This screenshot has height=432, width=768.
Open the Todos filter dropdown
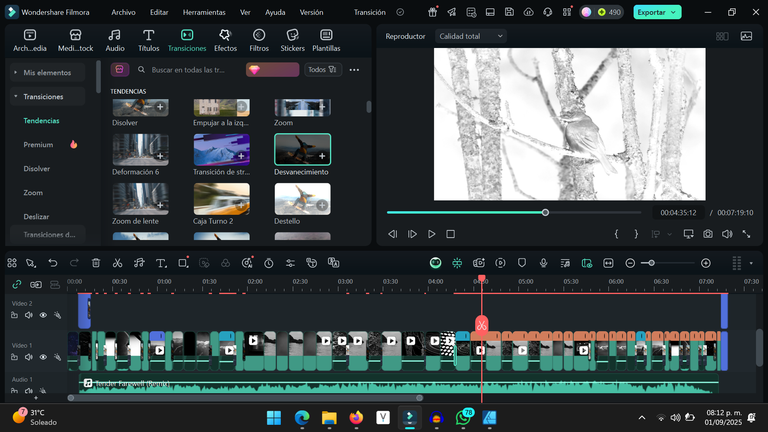[322, 70]
